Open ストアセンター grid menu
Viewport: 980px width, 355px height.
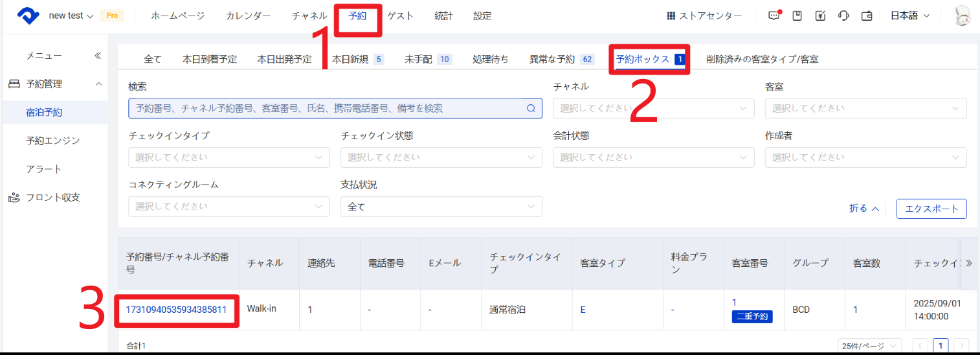[x=704, y=16]
